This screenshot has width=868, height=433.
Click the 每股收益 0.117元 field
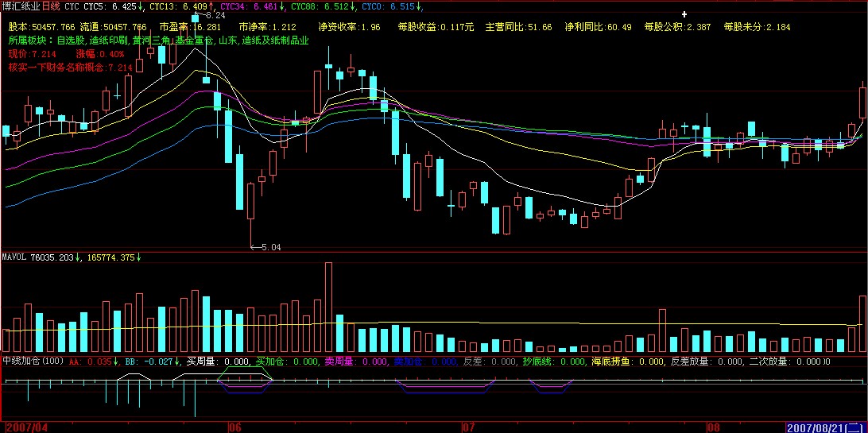tap(436, 27)
